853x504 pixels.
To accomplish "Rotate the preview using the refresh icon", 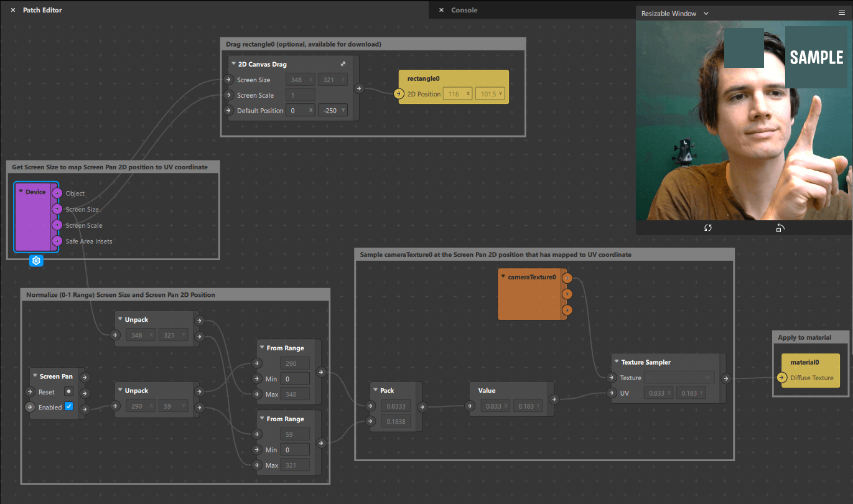I will [708, 228].
